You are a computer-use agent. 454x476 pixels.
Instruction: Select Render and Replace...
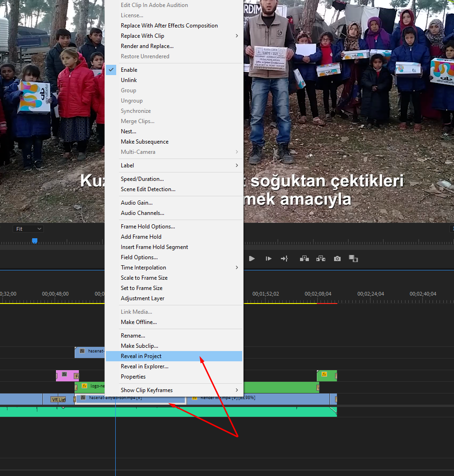[174, 46]
